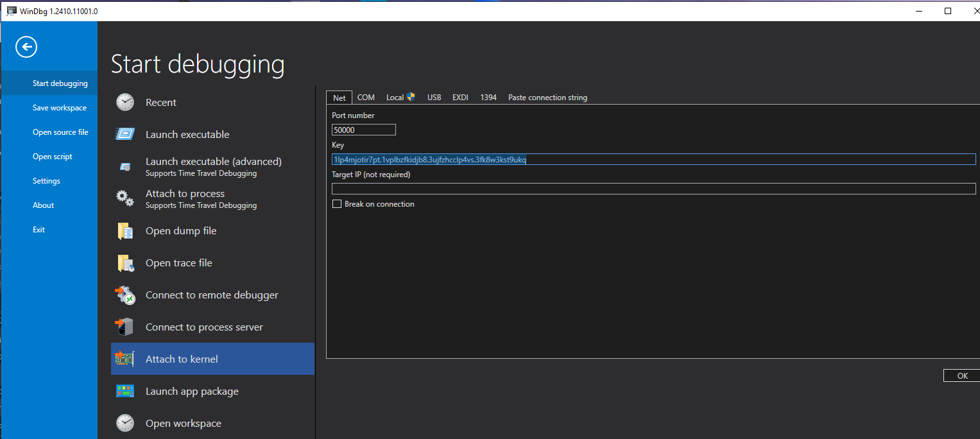Enable Break on connection checkbox
Viewport: 980px width, 439px height.
(336, 204)
